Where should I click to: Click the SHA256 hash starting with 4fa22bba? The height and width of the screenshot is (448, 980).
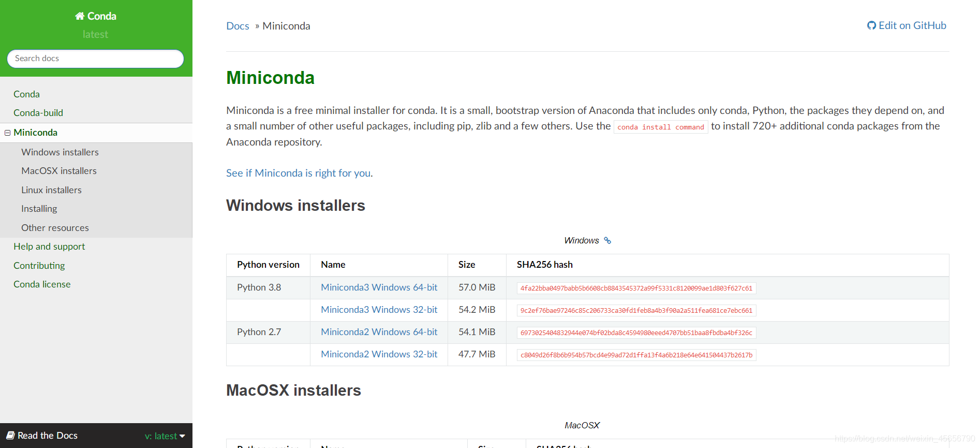coord(636,288)
